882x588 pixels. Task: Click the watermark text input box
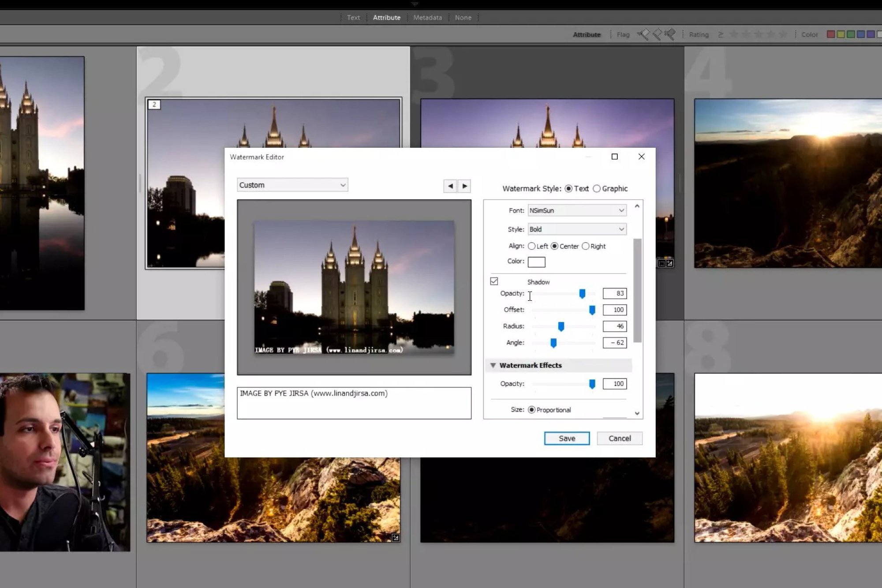(x=354, y=403)
